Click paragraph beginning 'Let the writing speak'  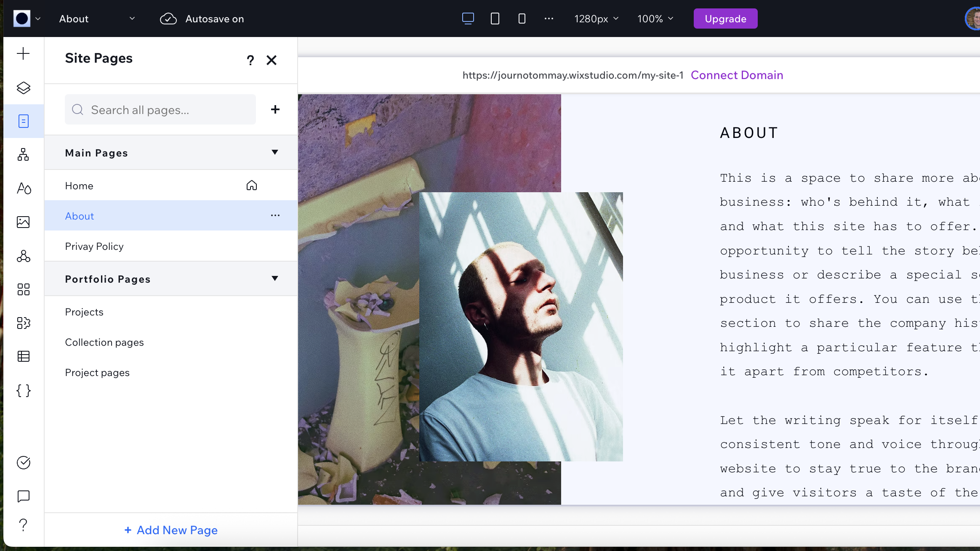click(850, 456)
